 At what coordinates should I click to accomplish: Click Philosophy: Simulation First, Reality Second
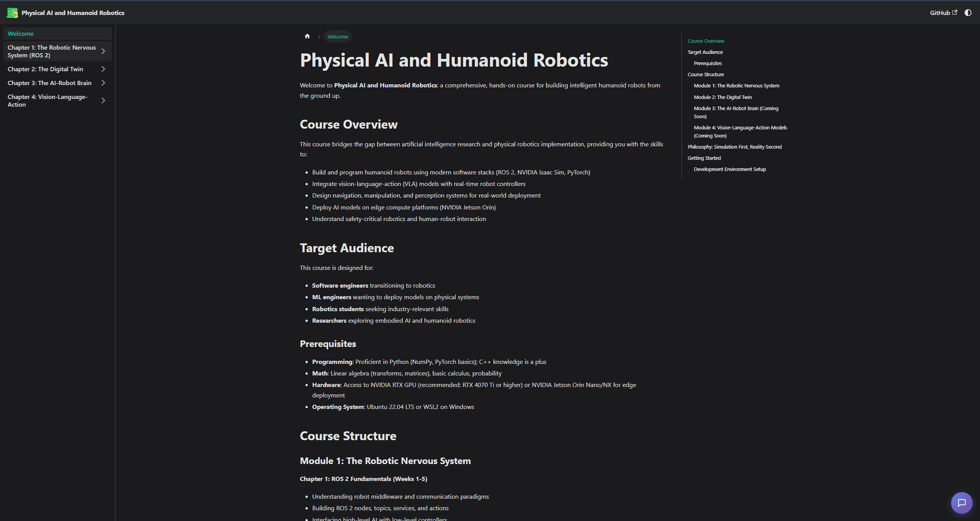pyautogui.click(x=734, y=146)
